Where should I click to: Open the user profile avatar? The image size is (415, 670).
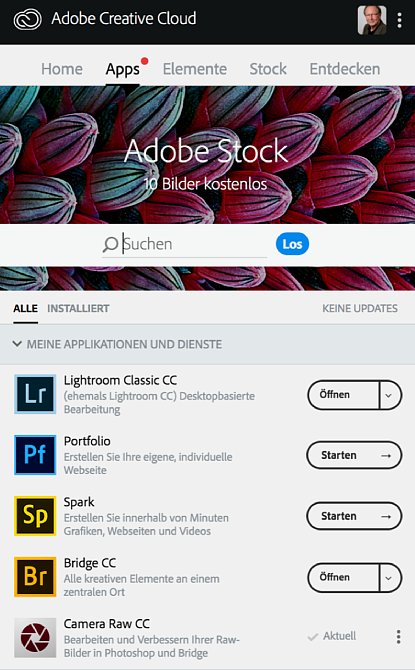tap(372, 20)
